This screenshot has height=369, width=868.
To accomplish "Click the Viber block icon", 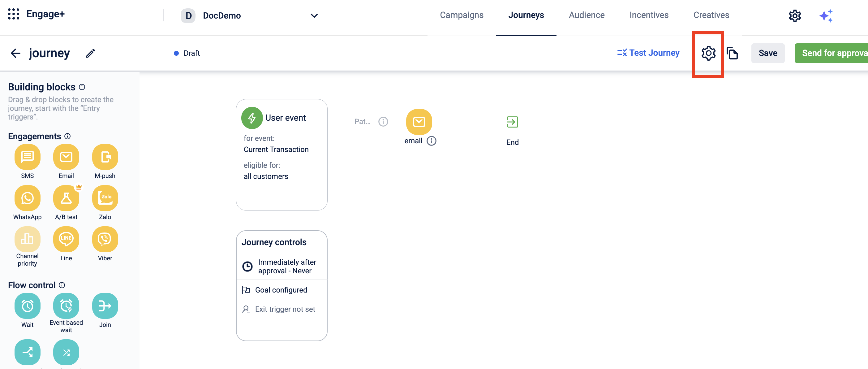I will pos(105,240).
